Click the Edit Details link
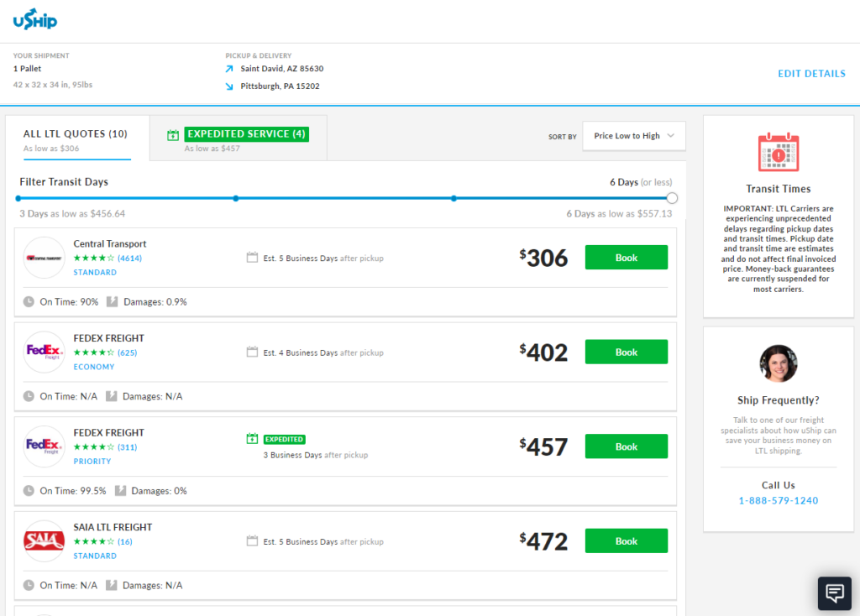The height and width of the screenshot is (616, 860). pos(812,74)
